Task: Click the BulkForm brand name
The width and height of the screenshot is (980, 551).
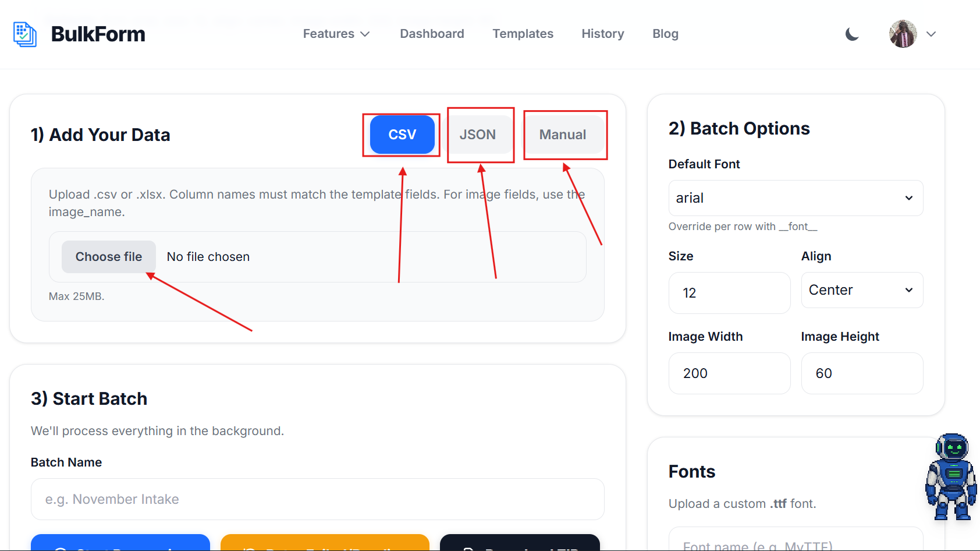Action: point(98,34)
